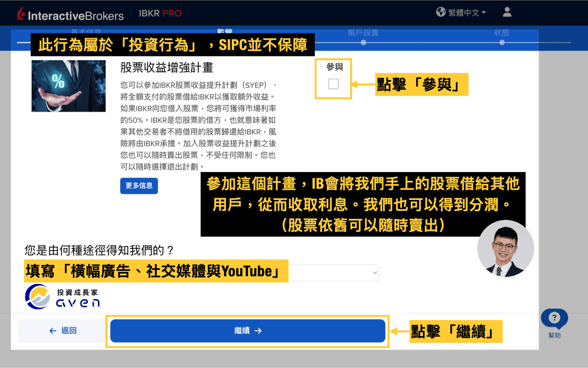
Task: Check the 參與 participation checkbox
Action: click(333, 84)
